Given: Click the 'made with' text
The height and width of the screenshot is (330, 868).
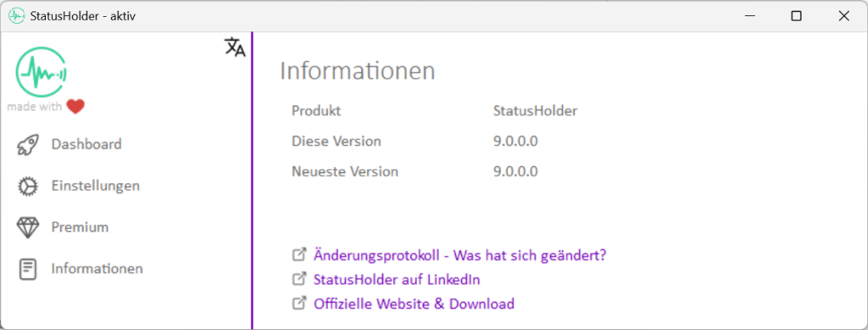Looking at the screenshot, I should point(35,107).
